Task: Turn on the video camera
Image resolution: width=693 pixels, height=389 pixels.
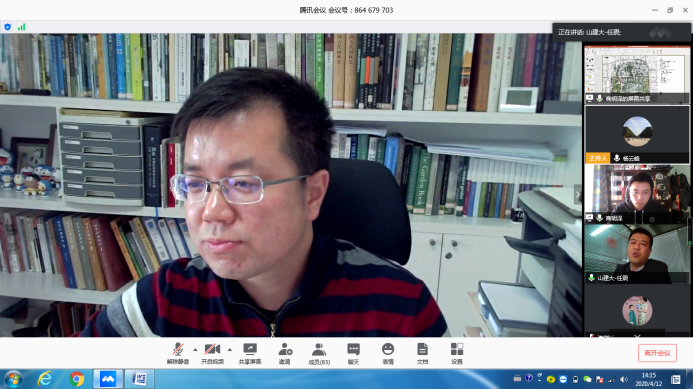Action: (x=212, y=350)
